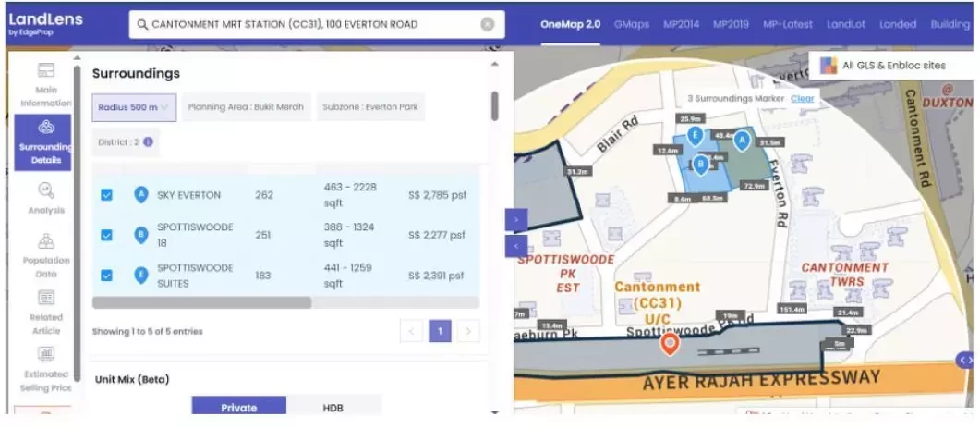This screenshot has height=429, width=980.
Task: Collapse the Surroundings section with the up arrow
Action: (494, 64)
